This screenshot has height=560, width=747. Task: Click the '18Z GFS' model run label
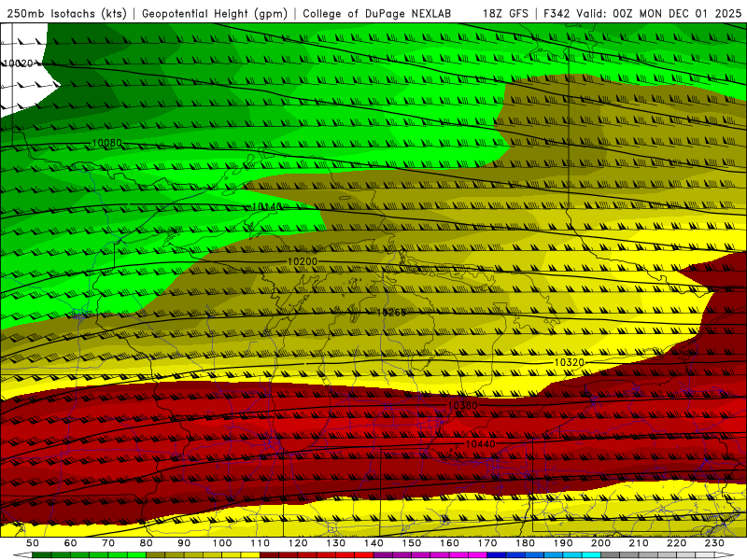[505, 13]
